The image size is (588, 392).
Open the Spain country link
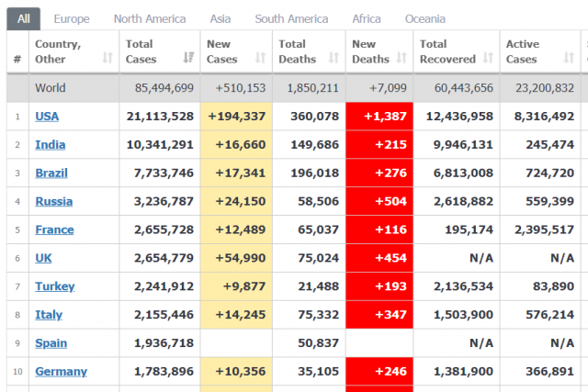[x=51, y=343]
